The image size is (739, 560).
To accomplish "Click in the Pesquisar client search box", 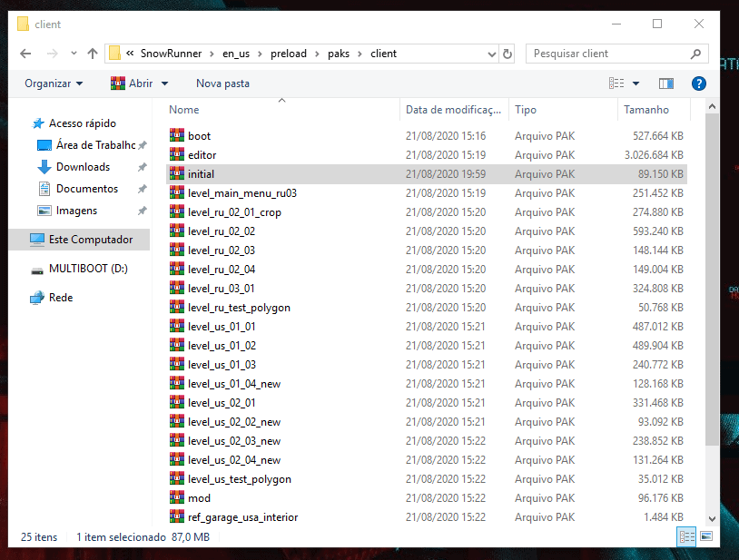I will pyautogui.click(x=608, y=54).
